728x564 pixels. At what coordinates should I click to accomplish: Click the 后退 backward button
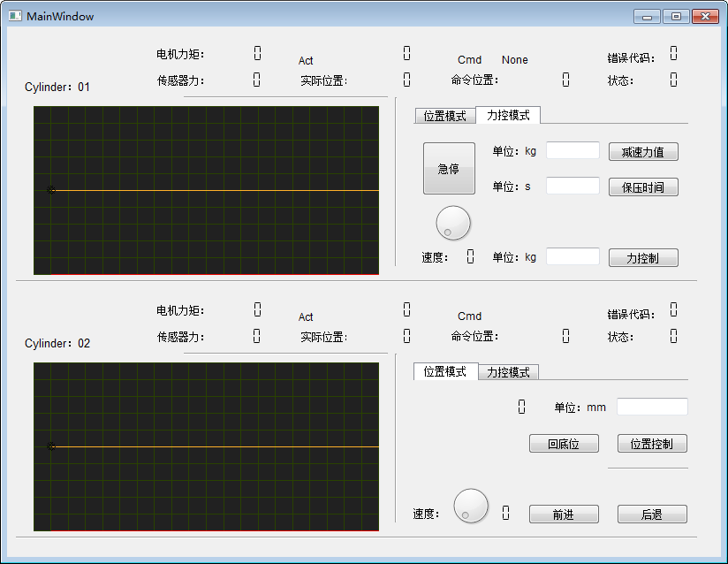coord(652,514)
